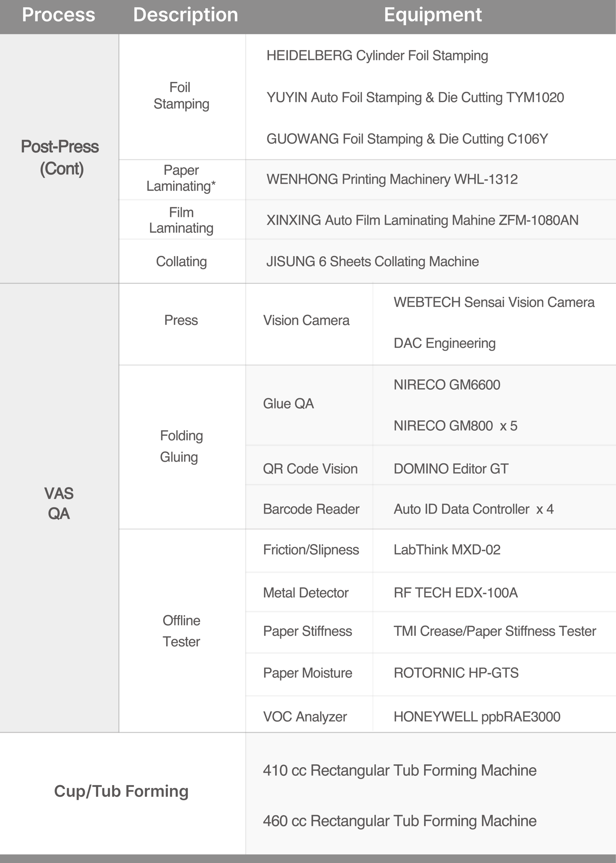Click Auto ID Data Controller x 4
The height and width of the screenshot is (863, 616).
pos(473,509)
